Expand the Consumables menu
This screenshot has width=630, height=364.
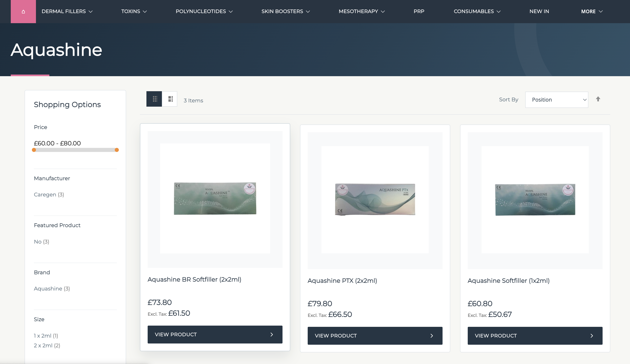477,12
